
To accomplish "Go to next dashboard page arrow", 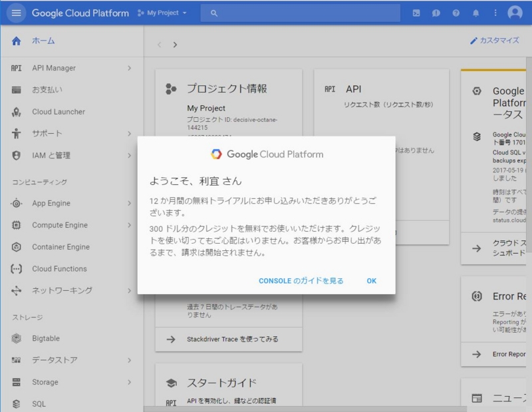I will [175, 45].
